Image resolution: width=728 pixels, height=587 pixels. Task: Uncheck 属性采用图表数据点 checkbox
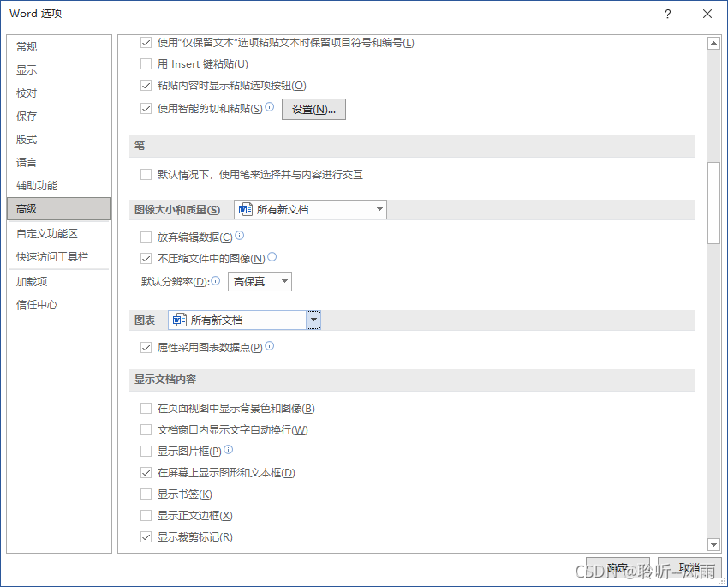coord(146,348)
